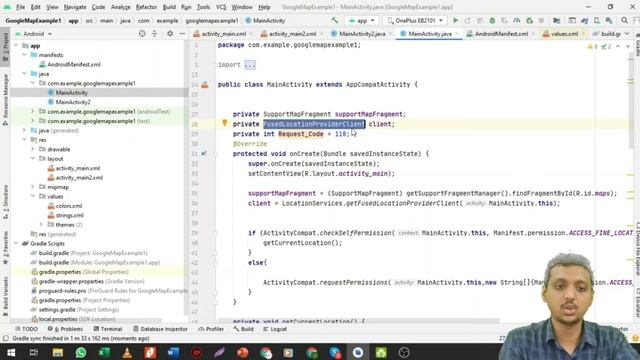The width and height of the screenshot is (640, 360).
Task: Expand the mipmap folder
Action: 33,187
